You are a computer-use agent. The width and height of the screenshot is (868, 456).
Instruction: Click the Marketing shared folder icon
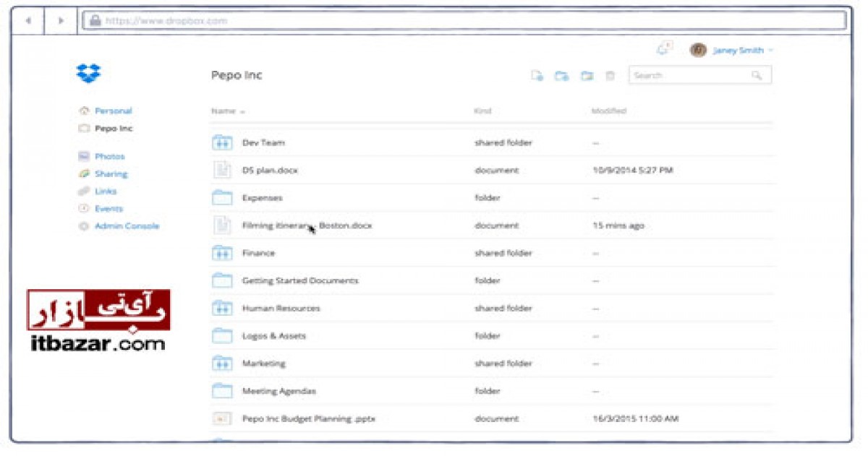pyautogui.click(x=221, y=363)
